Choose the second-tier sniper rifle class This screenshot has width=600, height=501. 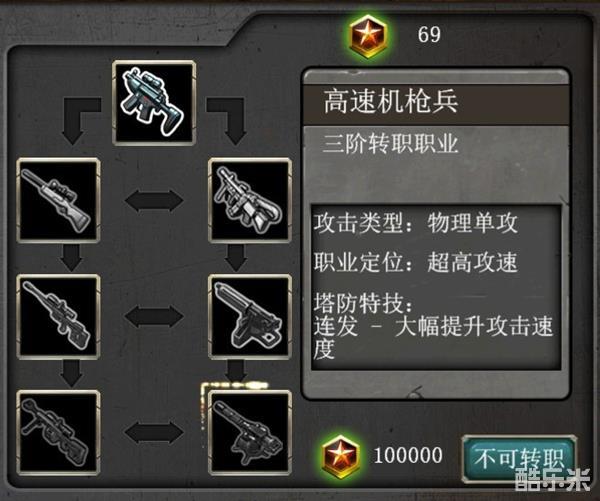pyautogui.click(x=58, y=317)
